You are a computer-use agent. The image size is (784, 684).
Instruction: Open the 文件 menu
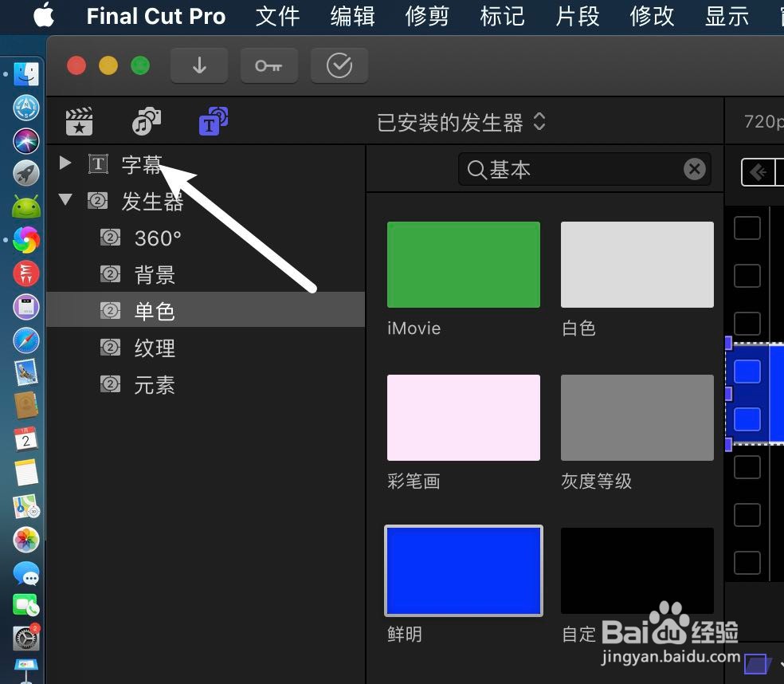coord(277,16)
